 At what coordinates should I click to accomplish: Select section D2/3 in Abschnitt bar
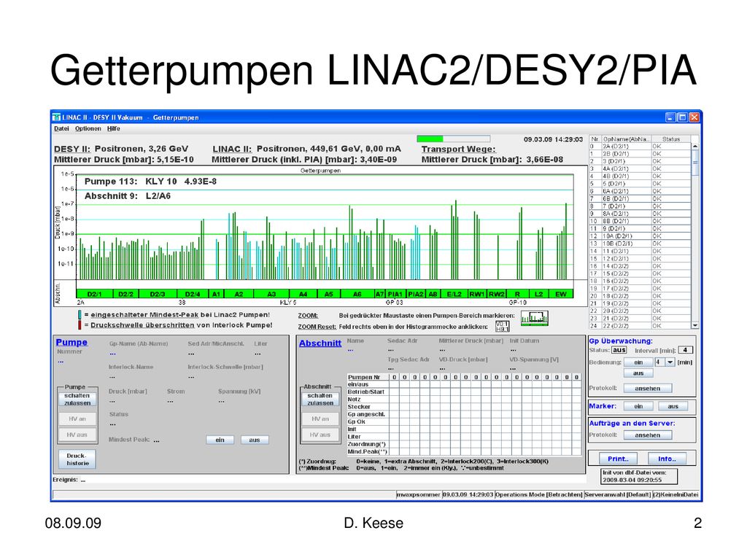(158, 295)
